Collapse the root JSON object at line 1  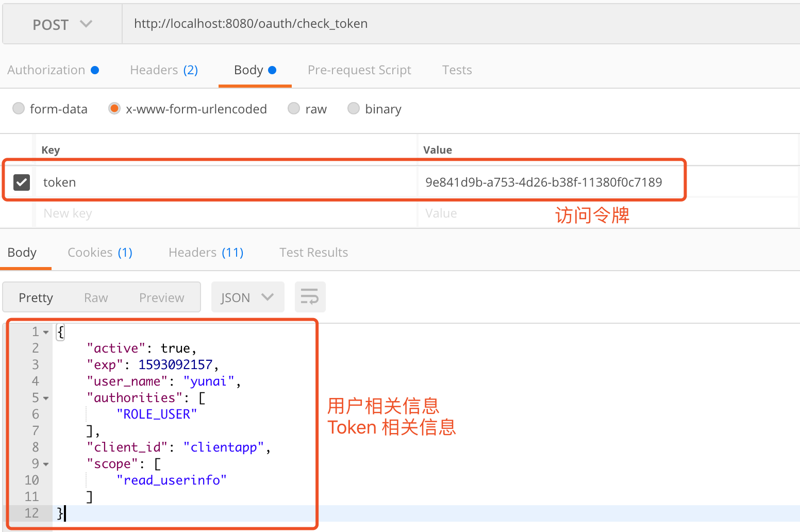coord(46,332)
